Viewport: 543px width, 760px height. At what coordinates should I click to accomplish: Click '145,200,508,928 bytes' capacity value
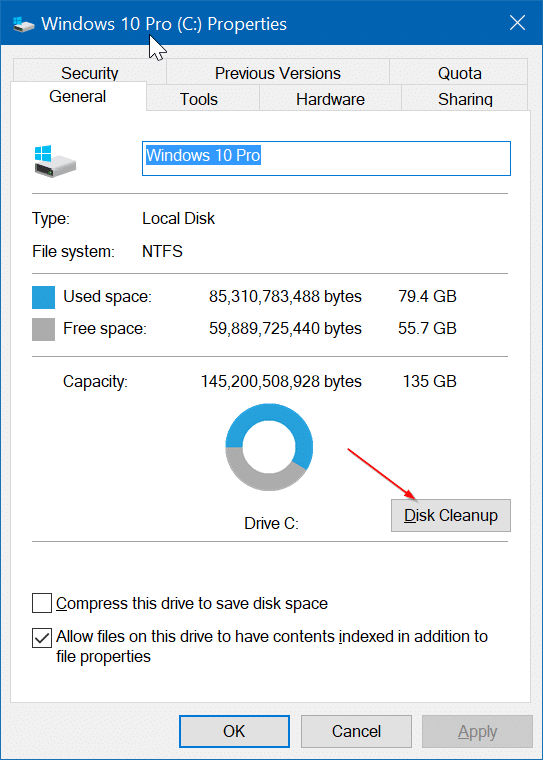(281, 381)
